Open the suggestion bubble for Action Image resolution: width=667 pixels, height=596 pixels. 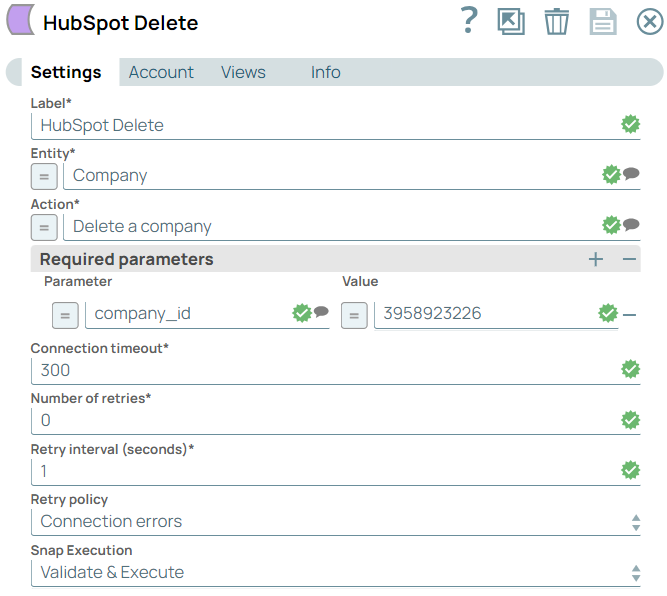tap(631, 224)
